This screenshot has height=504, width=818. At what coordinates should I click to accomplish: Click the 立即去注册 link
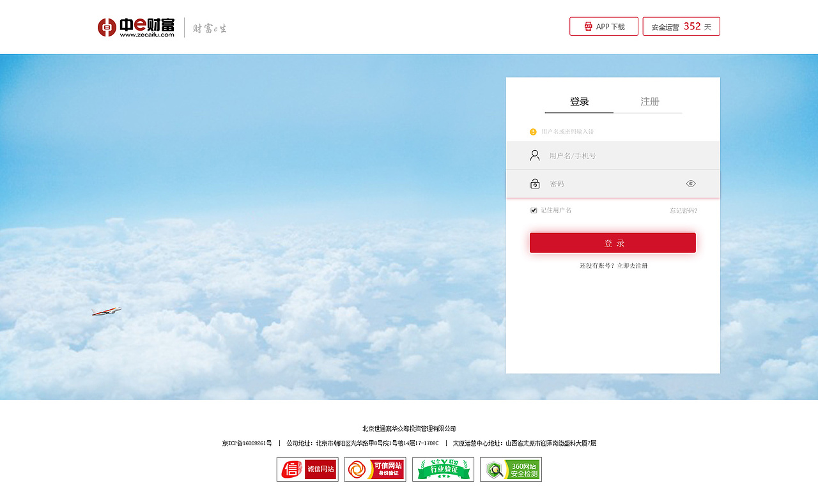tap(632, 265)
